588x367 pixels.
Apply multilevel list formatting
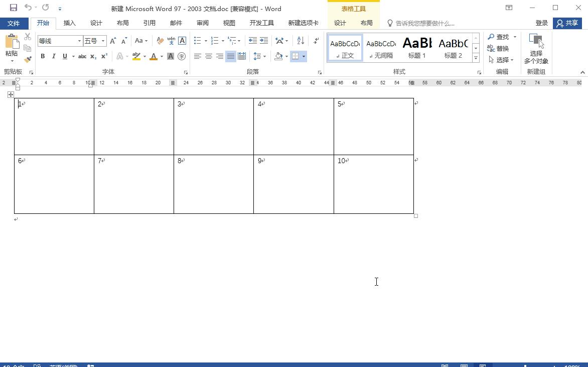click(232, 41)
